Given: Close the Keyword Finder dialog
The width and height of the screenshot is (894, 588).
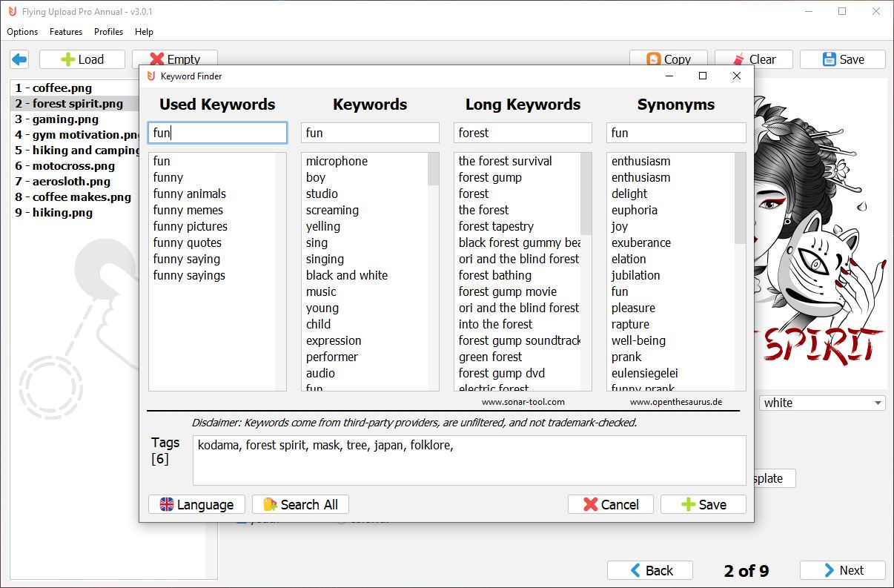Looking at the screenshot, I should point(736,76).
